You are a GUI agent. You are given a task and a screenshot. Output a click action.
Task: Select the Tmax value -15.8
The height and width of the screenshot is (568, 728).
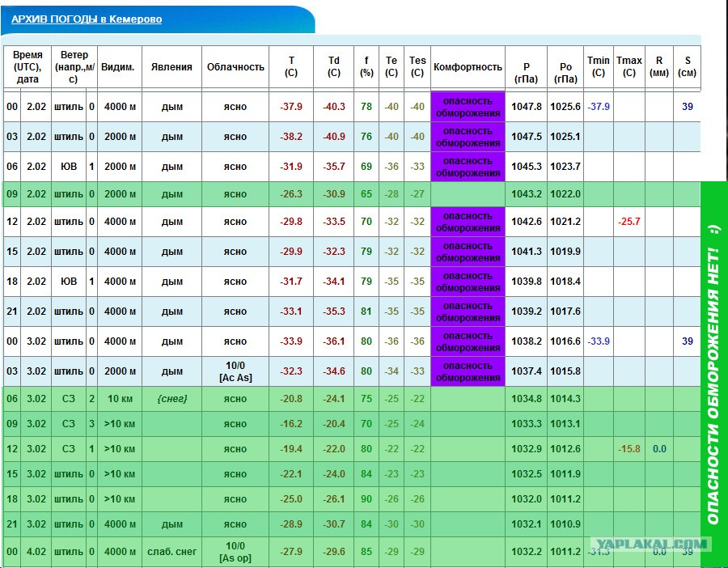(x=629, y=448)
